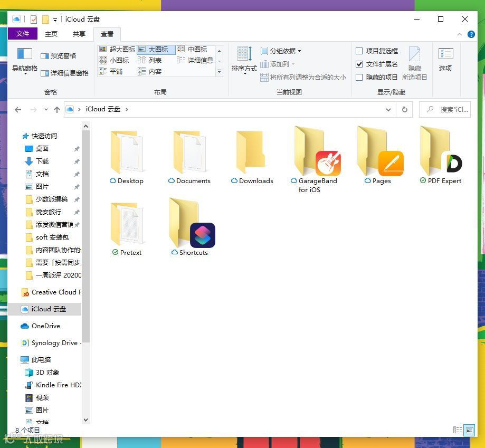This screenshot has height=448, width=485.
Task: Select medium icons (中图标) layout
Action: tap(192, 49)
